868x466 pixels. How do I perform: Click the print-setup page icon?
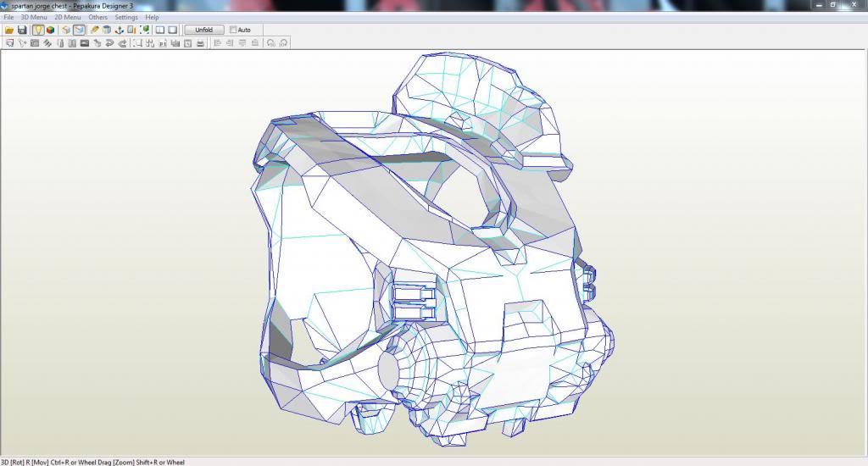tap(187, 43)
